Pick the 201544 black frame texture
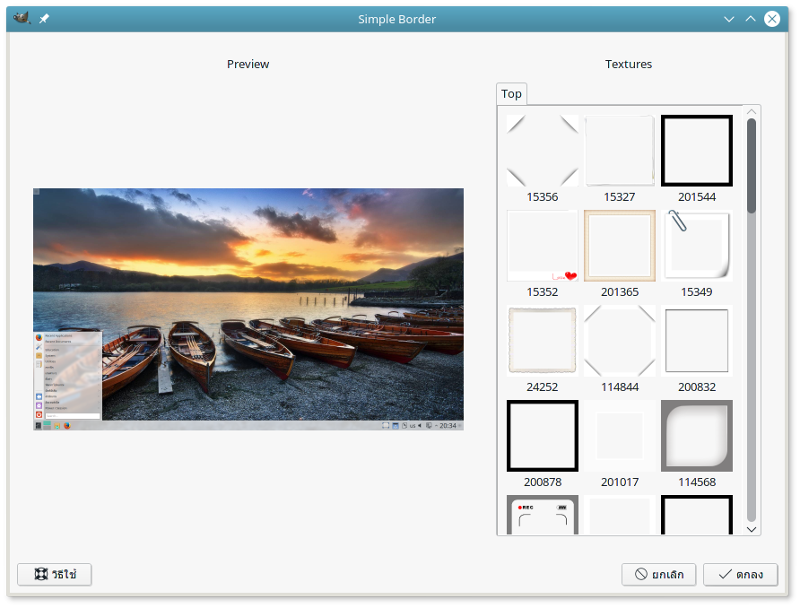Screen dimensions: 800x608 pos(696,151)
